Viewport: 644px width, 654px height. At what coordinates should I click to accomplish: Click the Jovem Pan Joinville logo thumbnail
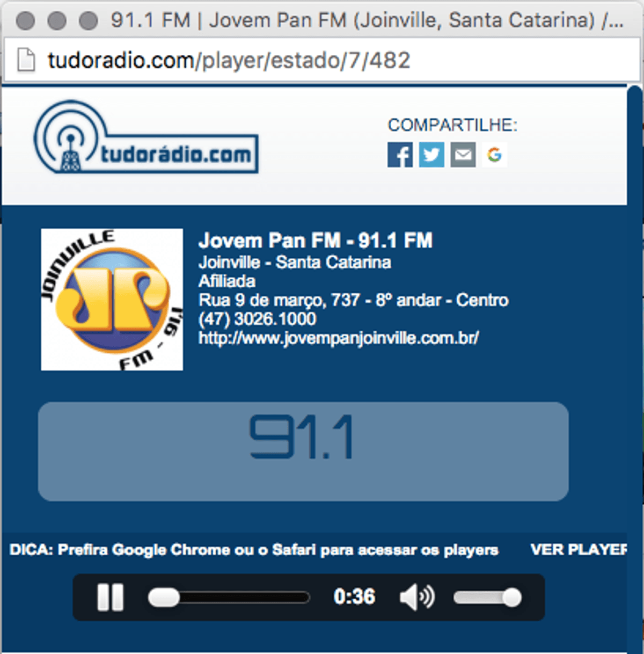(x=112, y=300)
